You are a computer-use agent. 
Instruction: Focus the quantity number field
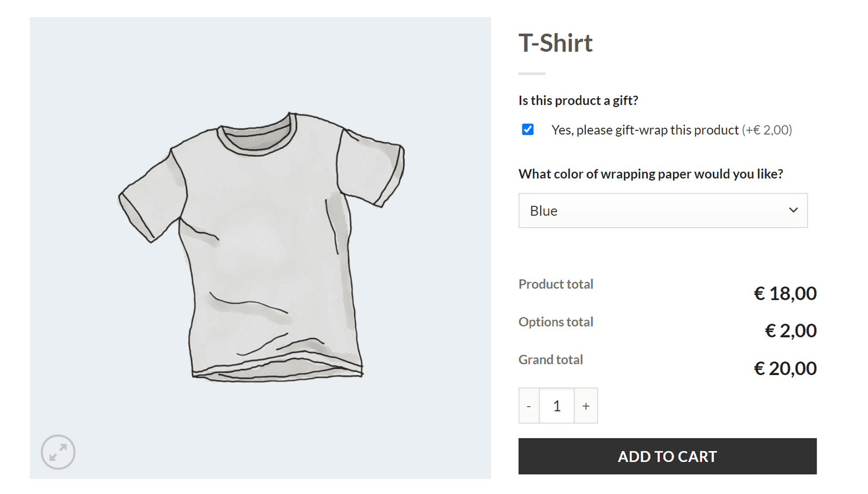pyautogui.click(x=557, y=406)
